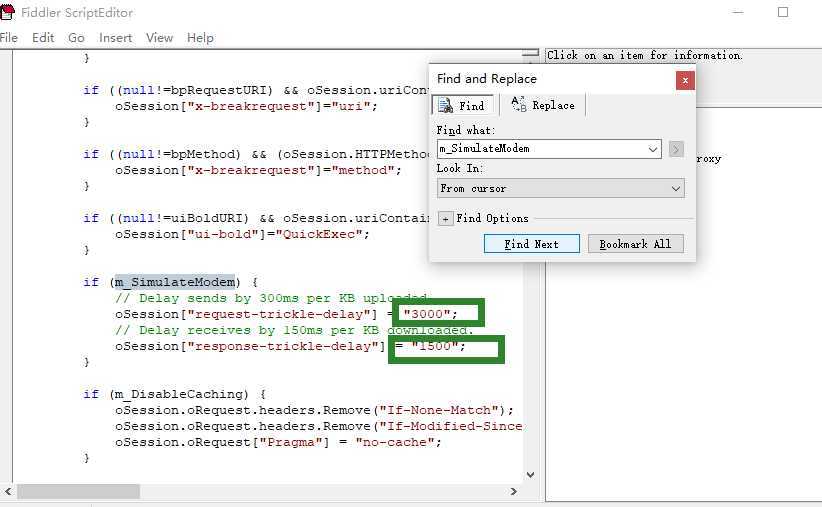
Task: Open the Find what history dropdown arrow
Action: (653, 149)
